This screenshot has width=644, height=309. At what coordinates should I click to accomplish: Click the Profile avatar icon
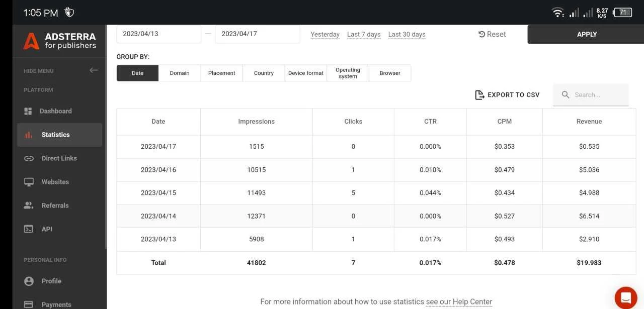[29, 281]
